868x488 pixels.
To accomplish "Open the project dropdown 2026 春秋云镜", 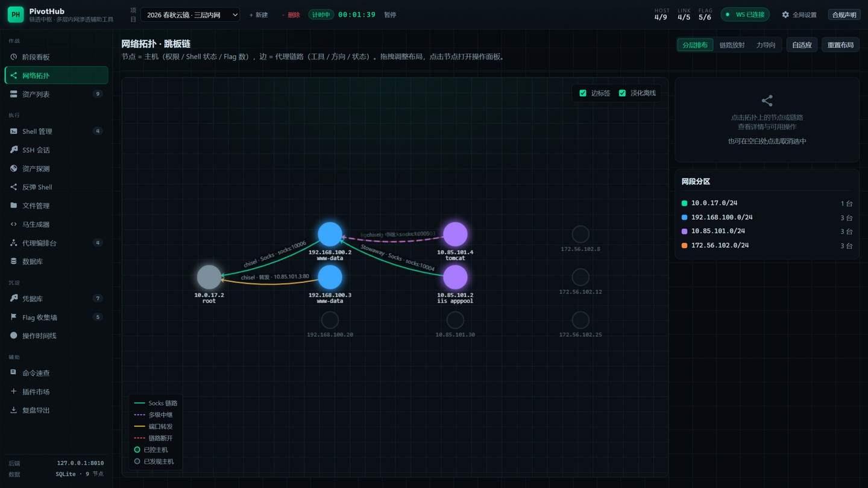I will pyautogui.click(x=190, y=14).
